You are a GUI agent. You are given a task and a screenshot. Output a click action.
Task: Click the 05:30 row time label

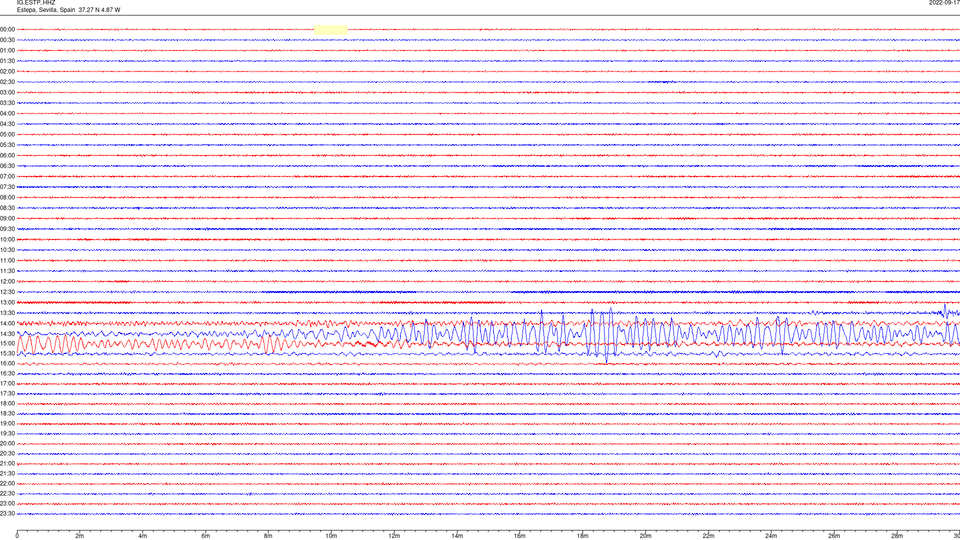(x=7, y=145)
